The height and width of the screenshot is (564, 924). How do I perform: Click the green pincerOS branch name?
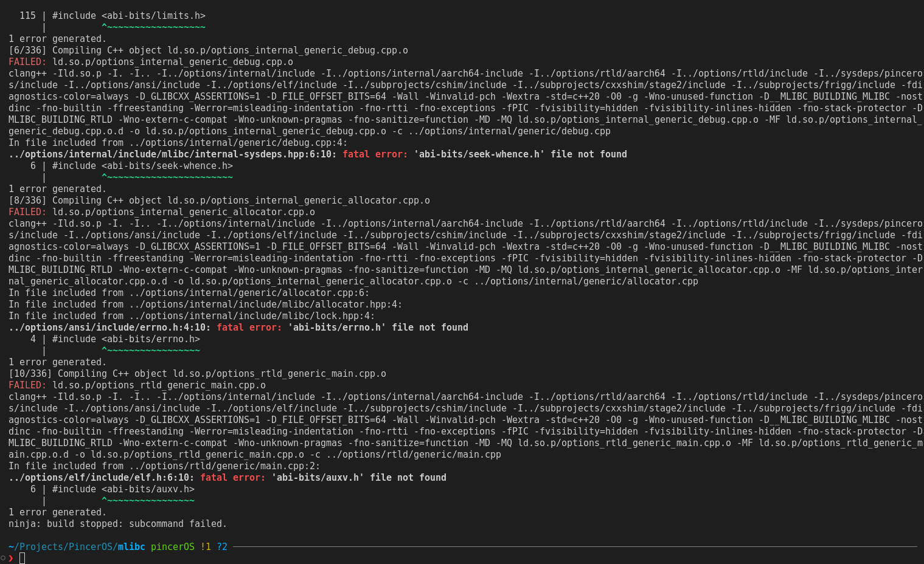pyautogui.click(x=173, y=546)
